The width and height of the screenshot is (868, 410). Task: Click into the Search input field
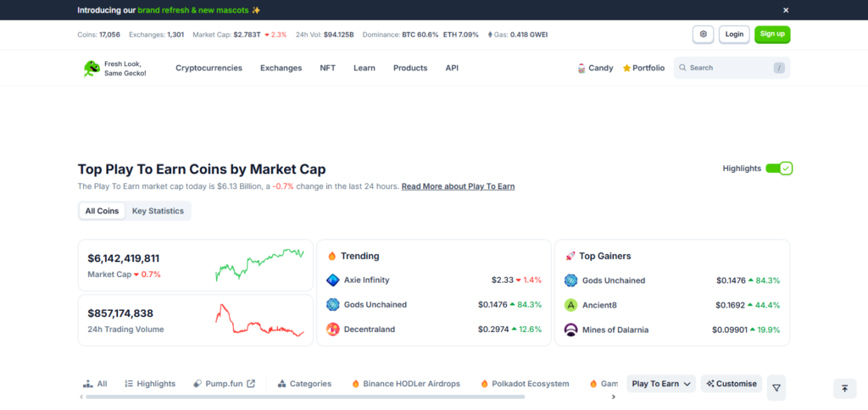(x=732, y=68)
